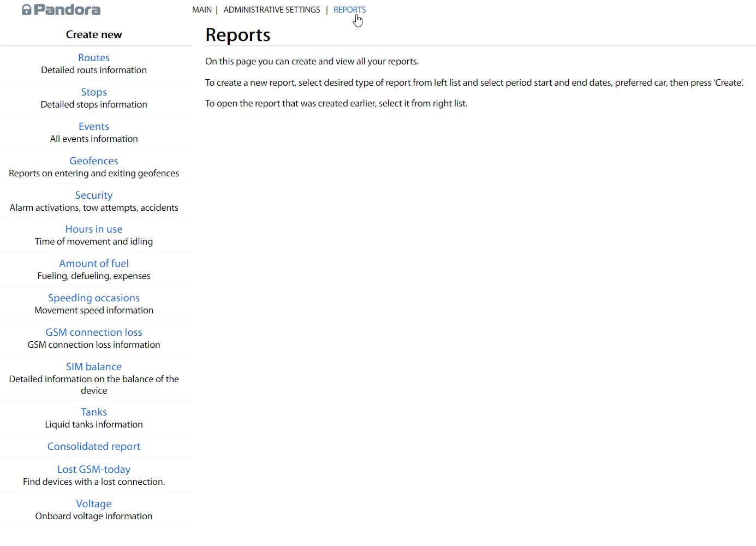Open the Hours in use report

point(94,229)
